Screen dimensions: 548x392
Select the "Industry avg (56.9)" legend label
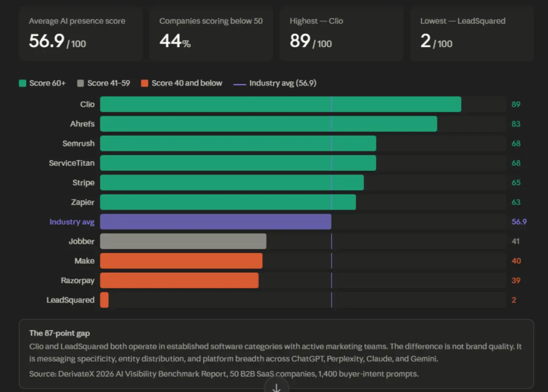tap(282, 83)
